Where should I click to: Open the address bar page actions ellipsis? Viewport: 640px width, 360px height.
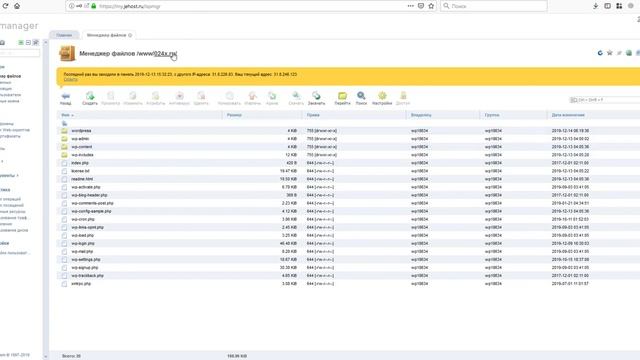tap(411, 6)
